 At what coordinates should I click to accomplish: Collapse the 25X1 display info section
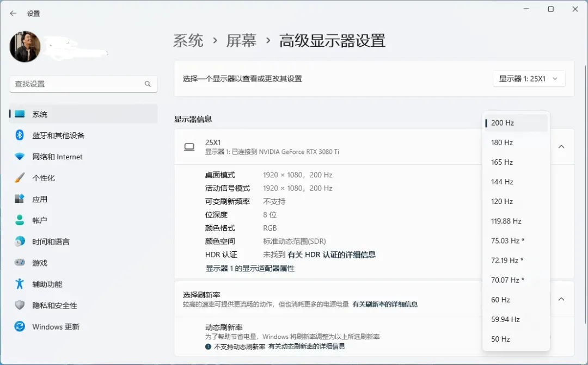pyautogui.click(x=561, y=147)
